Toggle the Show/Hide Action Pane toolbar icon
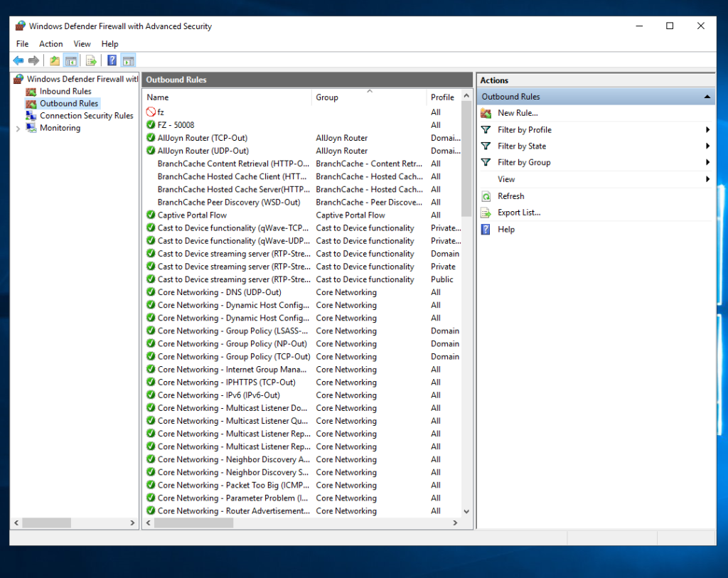Viewport: 728px width, 578px height. [x=128, y=60]
